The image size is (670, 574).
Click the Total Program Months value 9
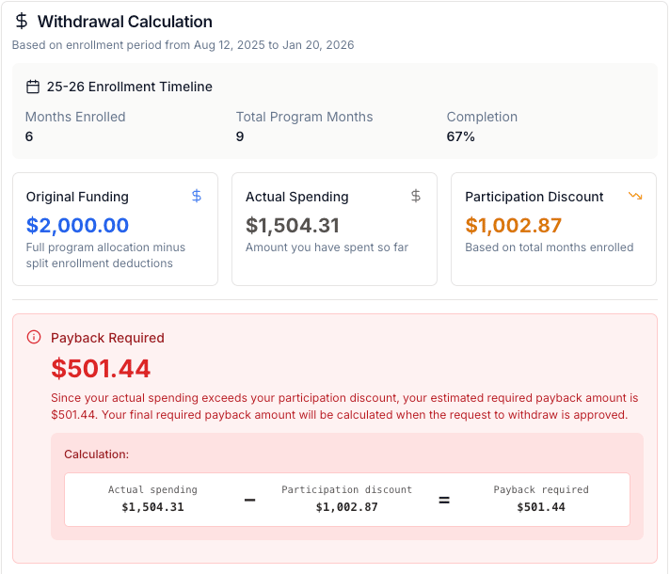pos(240,136)
